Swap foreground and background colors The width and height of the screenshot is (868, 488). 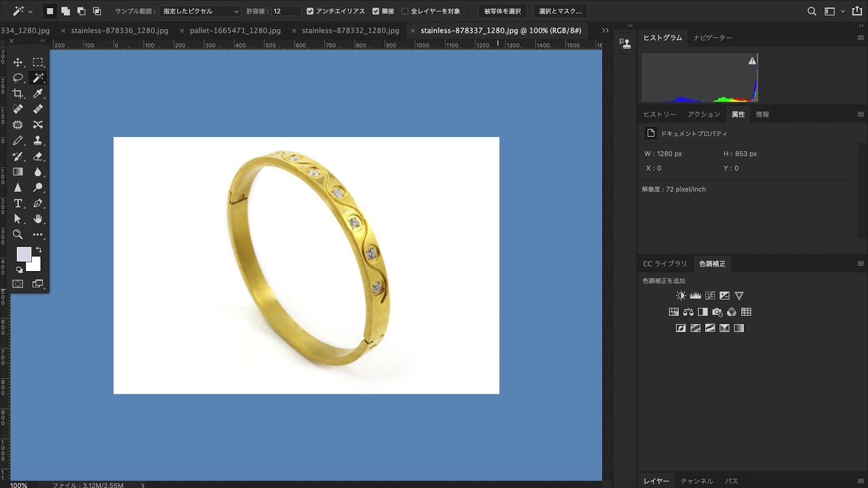coord(39,250)
